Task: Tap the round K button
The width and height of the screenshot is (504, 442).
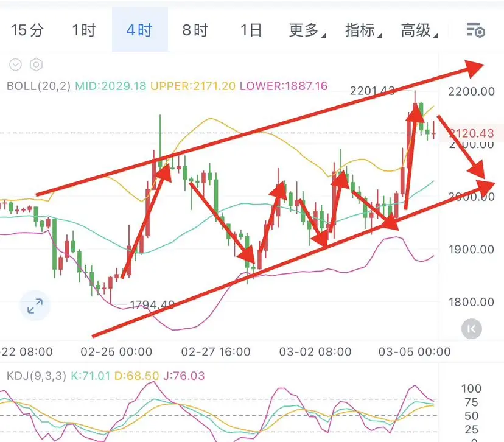Action: [472, 329]
